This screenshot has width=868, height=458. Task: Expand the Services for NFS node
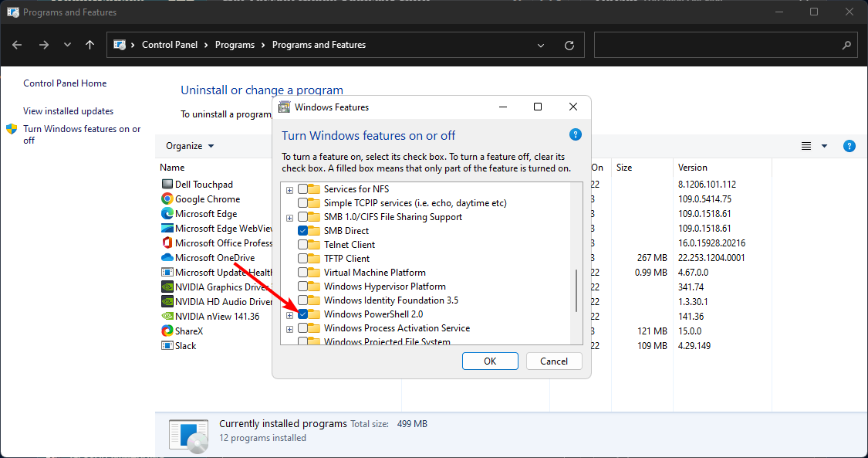point(289,190)
